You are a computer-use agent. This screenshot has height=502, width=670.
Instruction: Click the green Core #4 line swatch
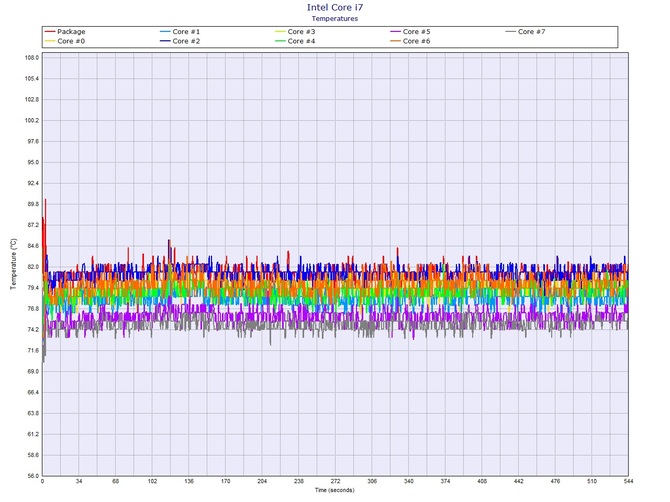click(x=280, y=41)
